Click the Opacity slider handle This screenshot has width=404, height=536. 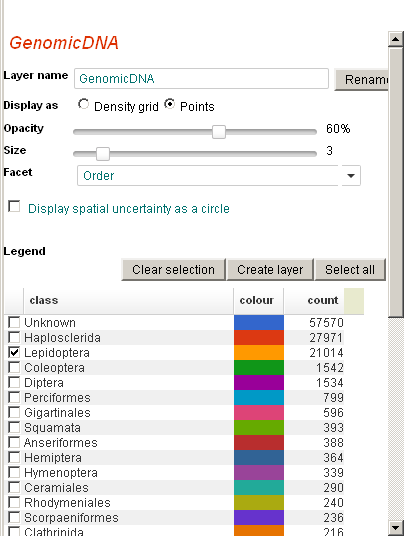click(x=219, y=132)
